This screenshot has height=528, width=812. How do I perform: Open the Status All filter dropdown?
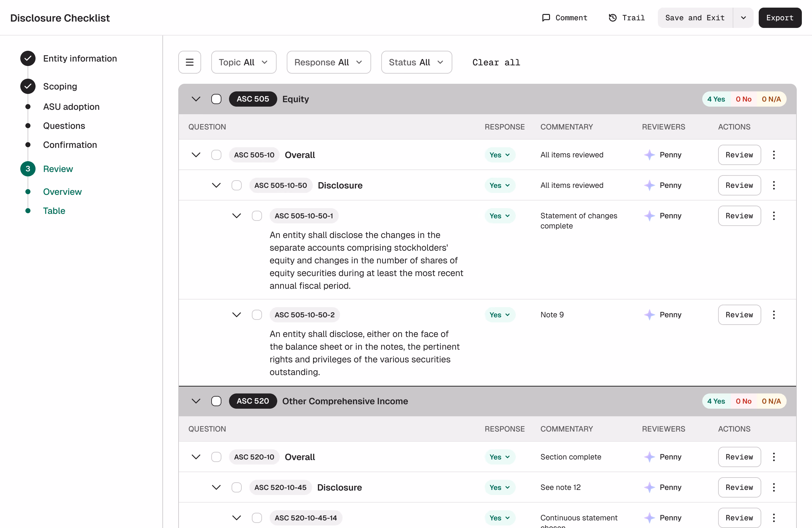point(416,62)
